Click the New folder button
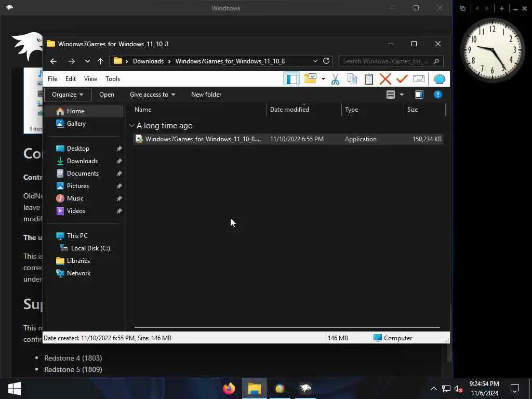This screenshot has width=532, height=399. (x=206, y=95)
